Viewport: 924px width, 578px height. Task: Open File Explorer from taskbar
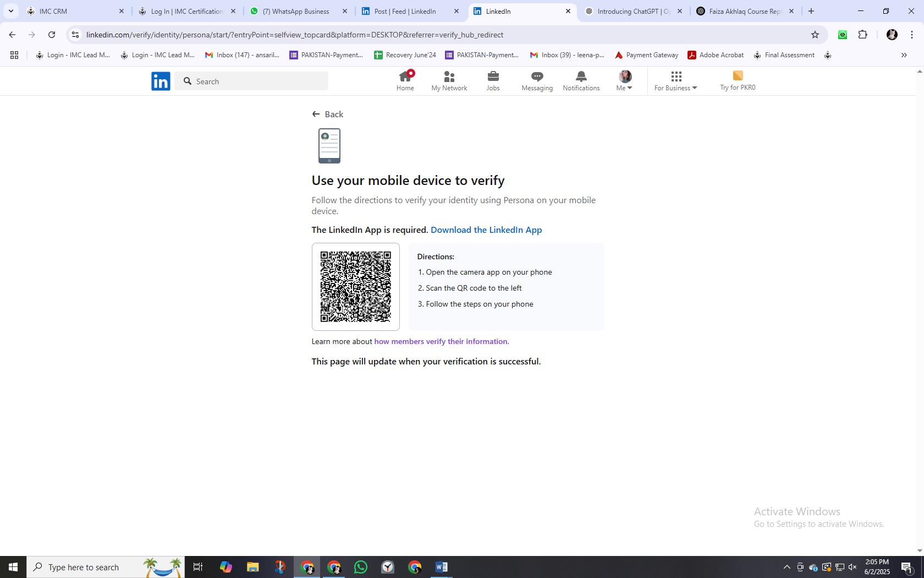252,567
